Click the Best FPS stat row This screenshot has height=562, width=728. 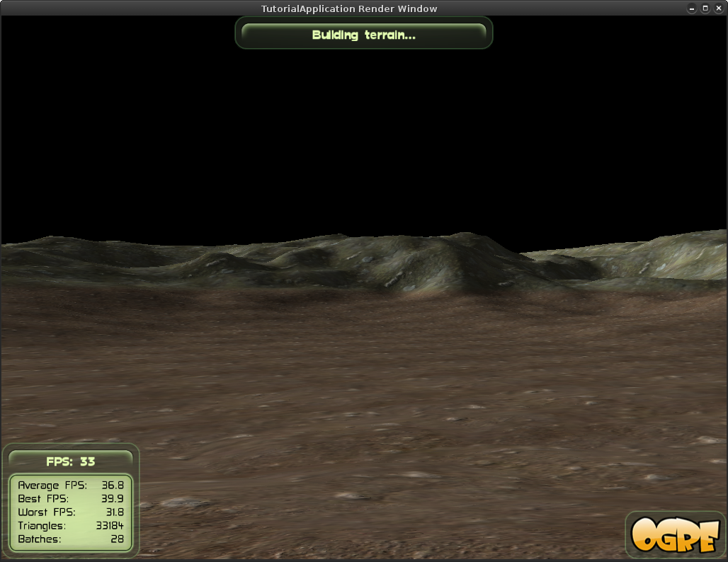tap(71, 498)
